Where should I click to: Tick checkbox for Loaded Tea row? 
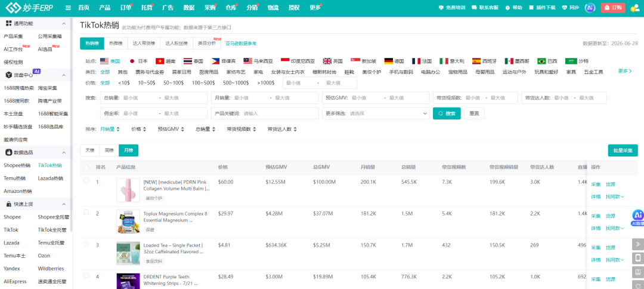[86, 244]
